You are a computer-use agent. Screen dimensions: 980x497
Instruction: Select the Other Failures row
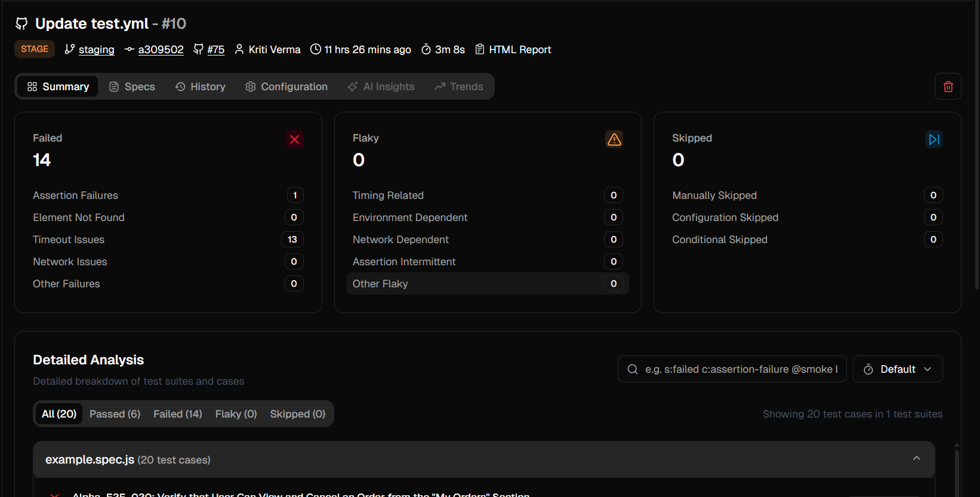pyautogui.click(x=168, y=284)
